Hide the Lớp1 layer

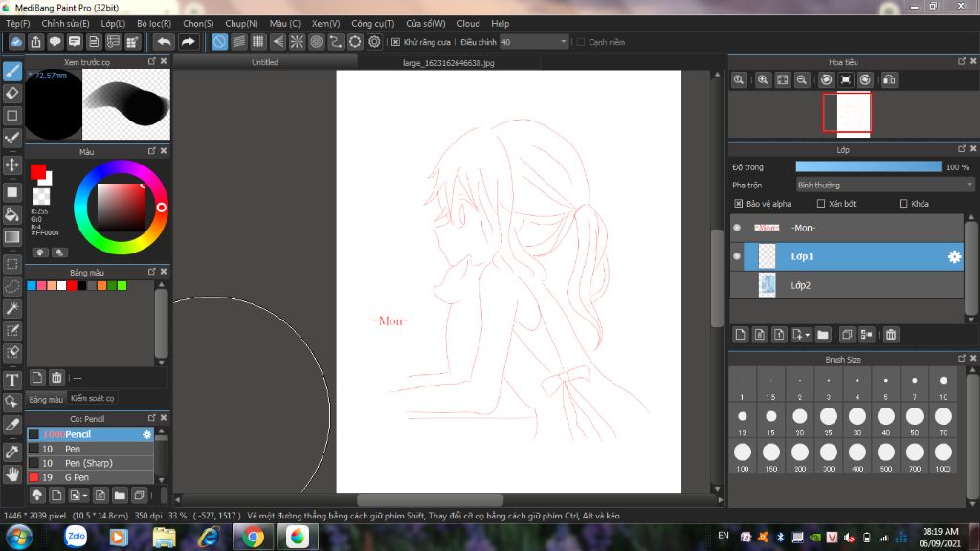click(x=737, y=256)
